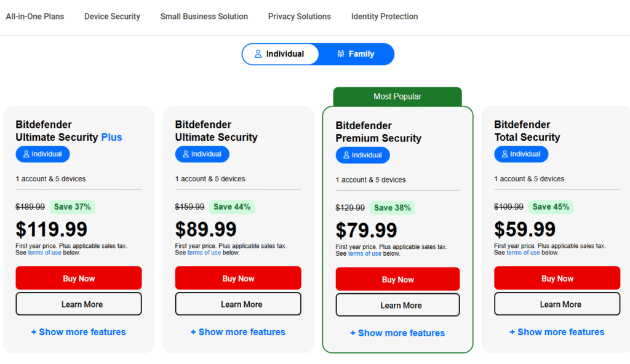Expand Premium Security feature list
This screenshot has height=364, width=630.
tap(397, 333)
